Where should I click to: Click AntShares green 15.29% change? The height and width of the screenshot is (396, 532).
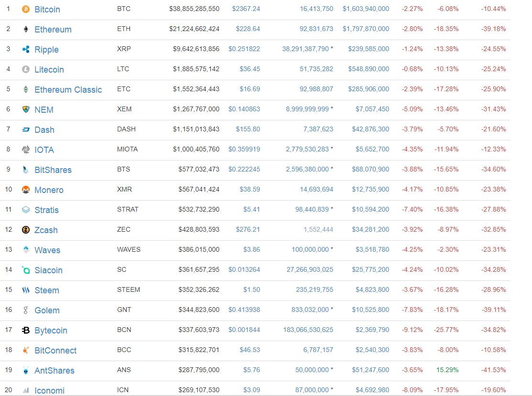[447, 370]
